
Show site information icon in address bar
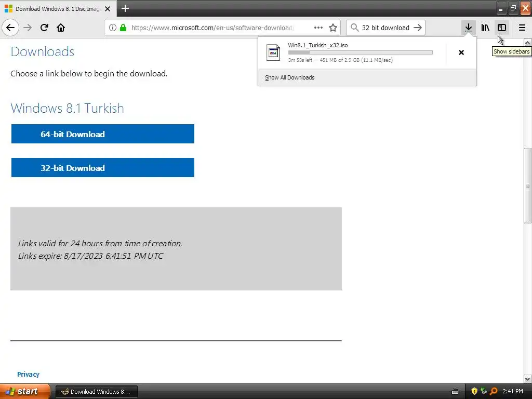112,28
